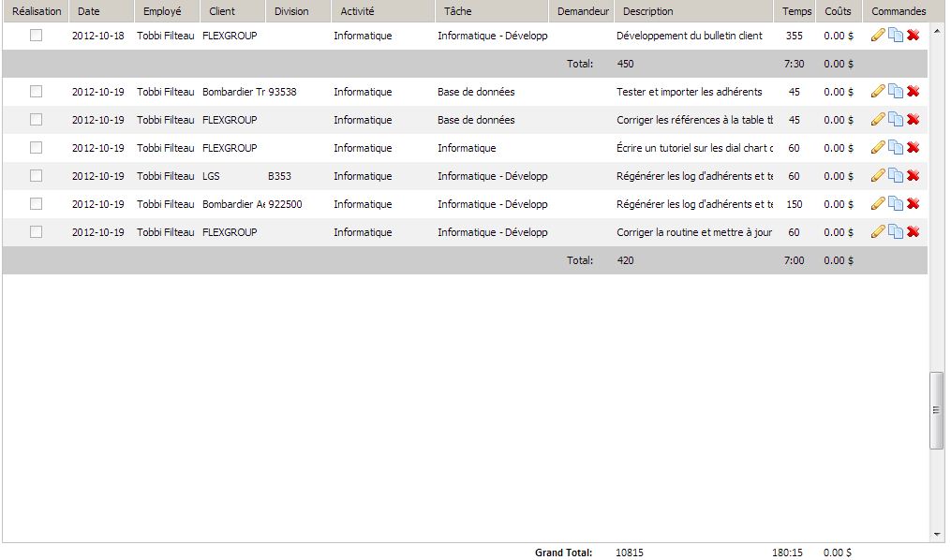951x560 pixels.
Task: Edit the Bombardier 922500 entry
Action: pos(878,203)
